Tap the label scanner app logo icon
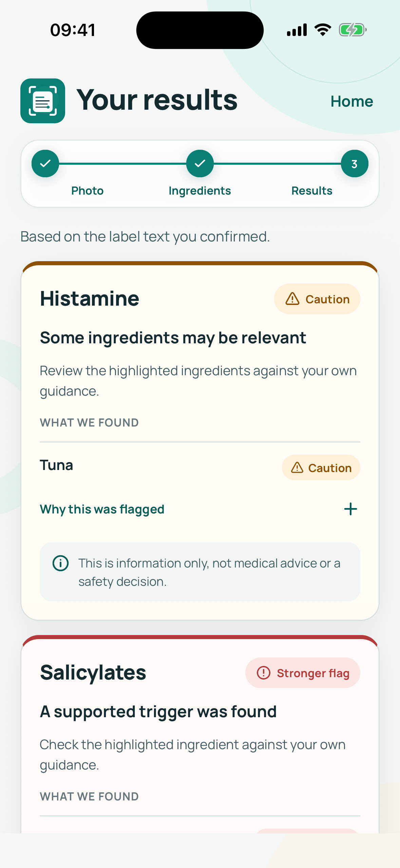 pos(43,101)
